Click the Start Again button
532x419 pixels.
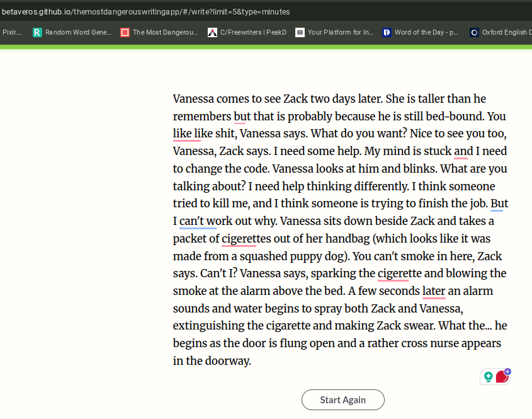pyautogui.click(x=342, y=399)
